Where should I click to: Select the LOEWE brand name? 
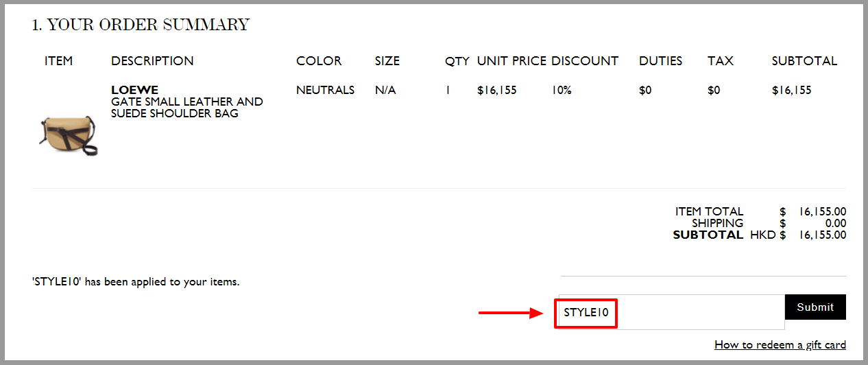134,90
